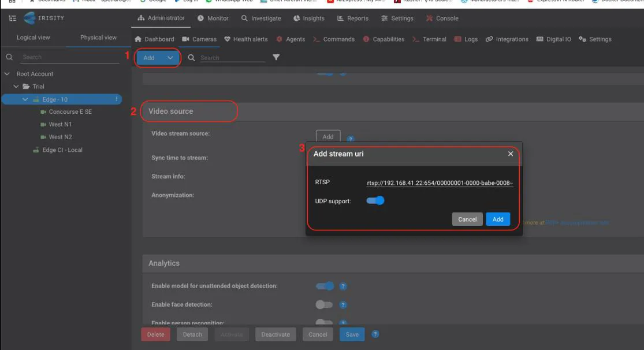Switch to the Physical view tab
This screenshot has height=350, width=644.
(x=98, y=38)
